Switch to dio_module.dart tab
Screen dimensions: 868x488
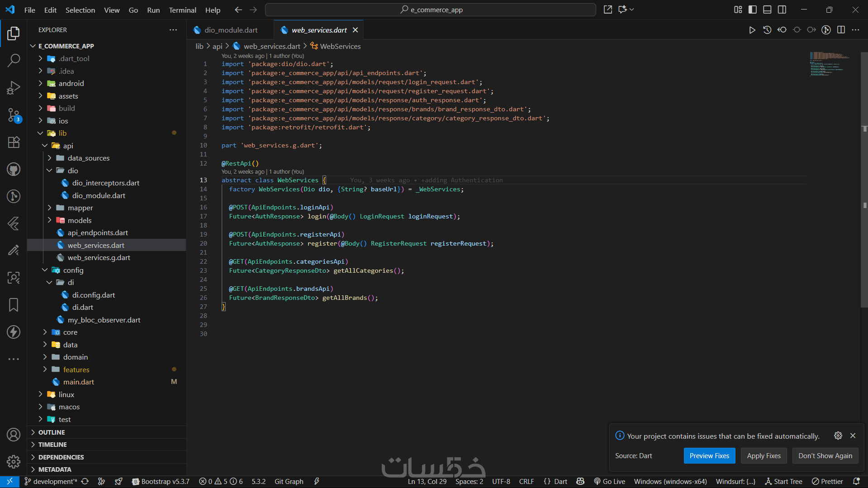pyautogui.click(x=231, y=30)
